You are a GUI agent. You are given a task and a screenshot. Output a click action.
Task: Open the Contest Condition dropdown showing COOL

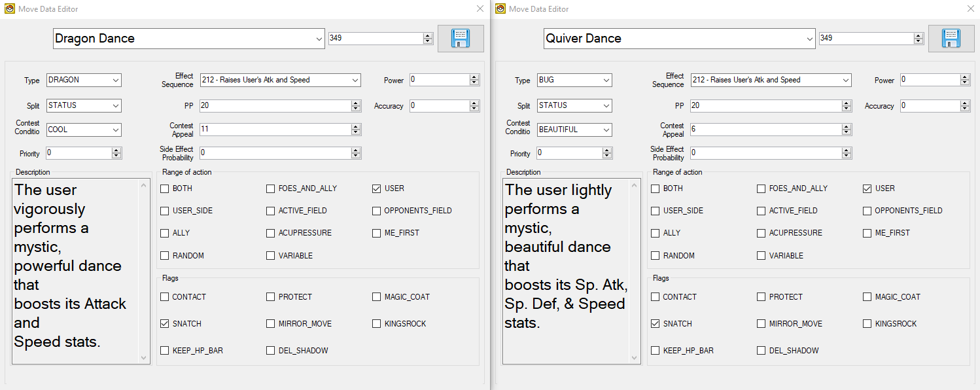coord(116,130)
